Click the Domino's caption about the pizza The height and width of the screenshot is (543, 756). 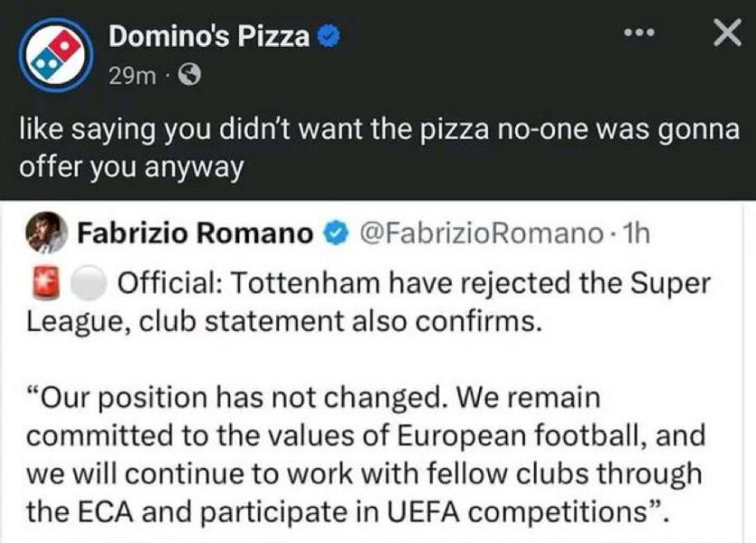(378, 148)
